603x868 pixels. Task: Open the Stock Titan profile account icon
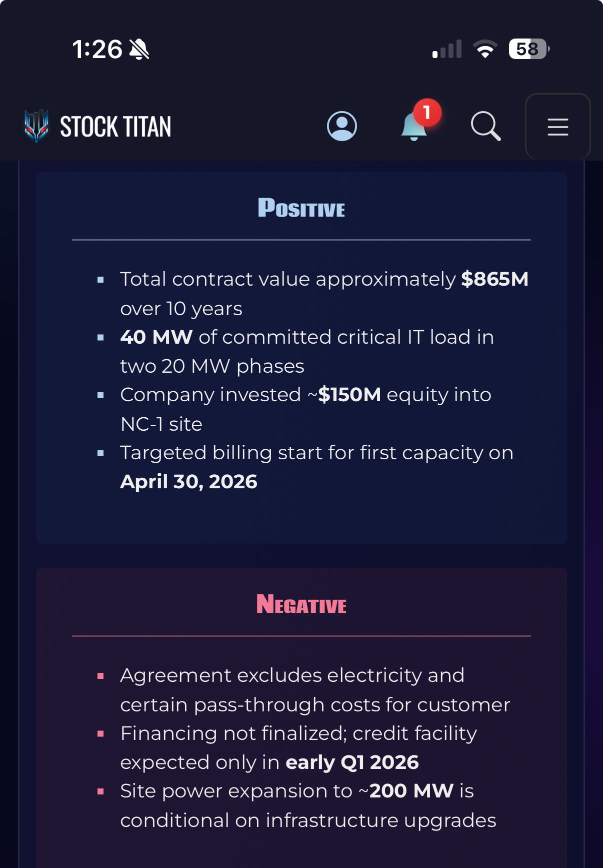[x=342, y=127]
